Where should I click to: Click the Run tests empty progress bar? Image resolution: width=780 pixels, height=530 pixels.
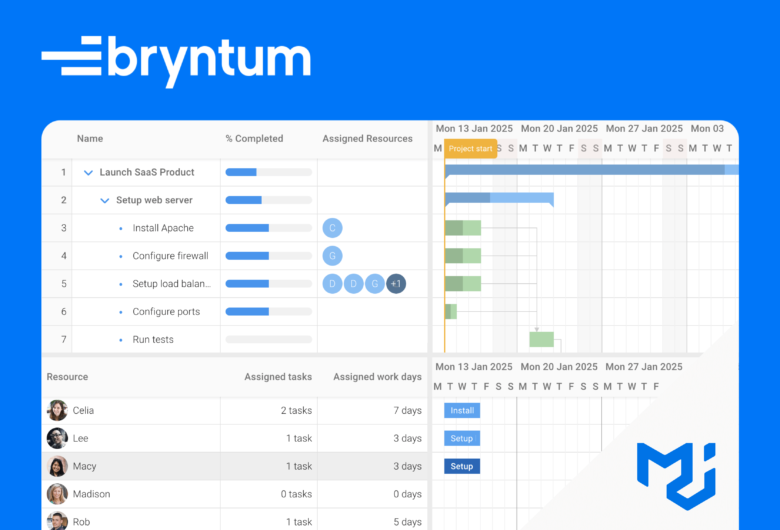click(x=269, y=339)
